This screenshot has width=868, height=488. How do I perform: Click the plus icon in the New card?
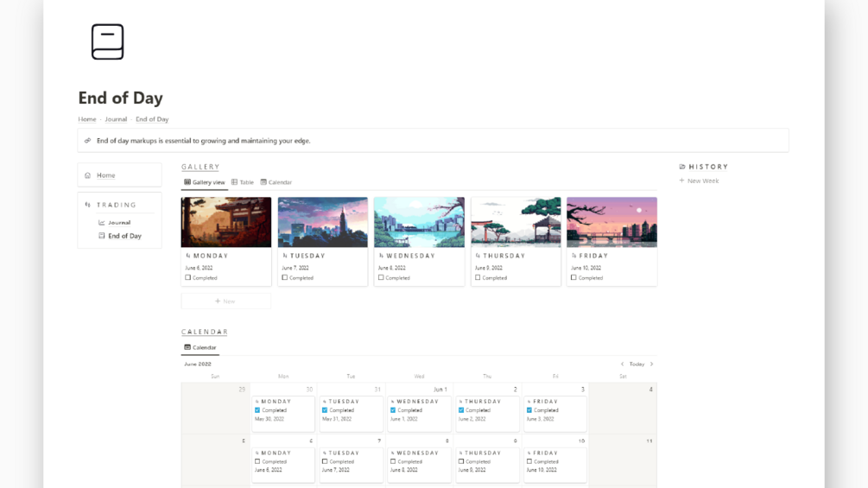click(x=218, y=301)
